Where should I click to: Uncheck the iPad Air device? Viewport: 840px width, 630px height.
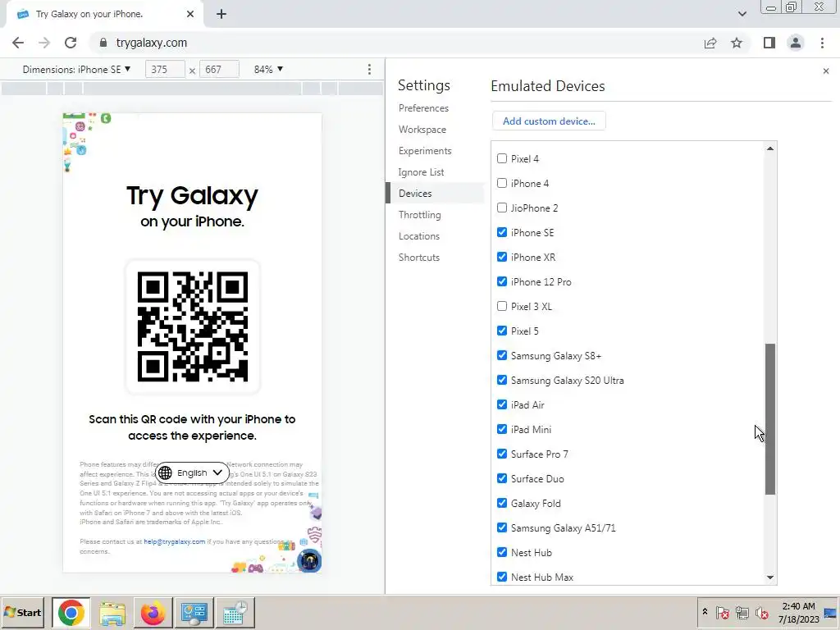tap(502, 405)
